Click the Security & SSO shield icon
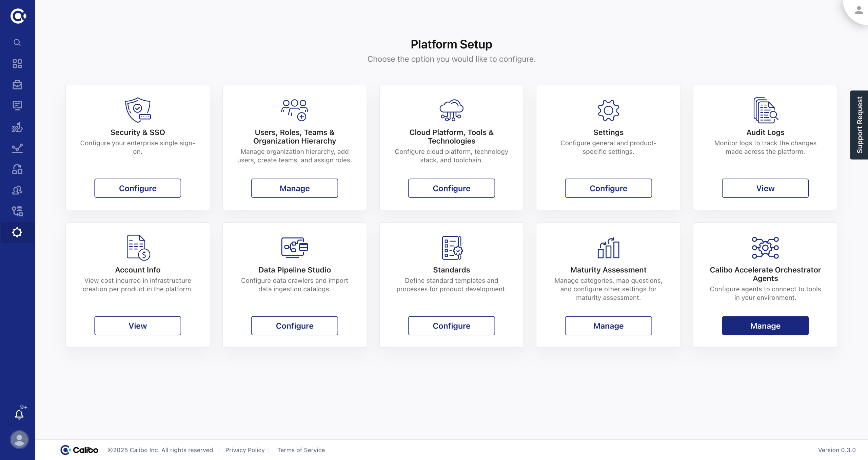The width and height of the screenshot is (868, 460). 138,110
